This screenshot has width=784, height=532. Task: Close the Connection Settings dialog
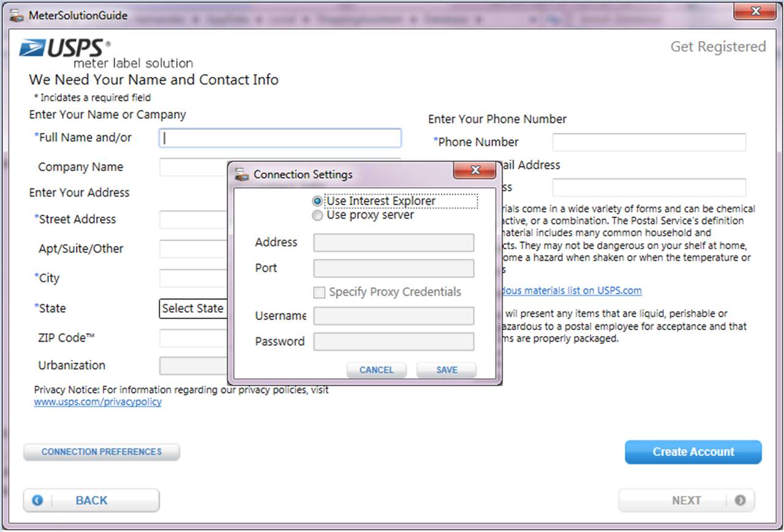click(475, 171)
